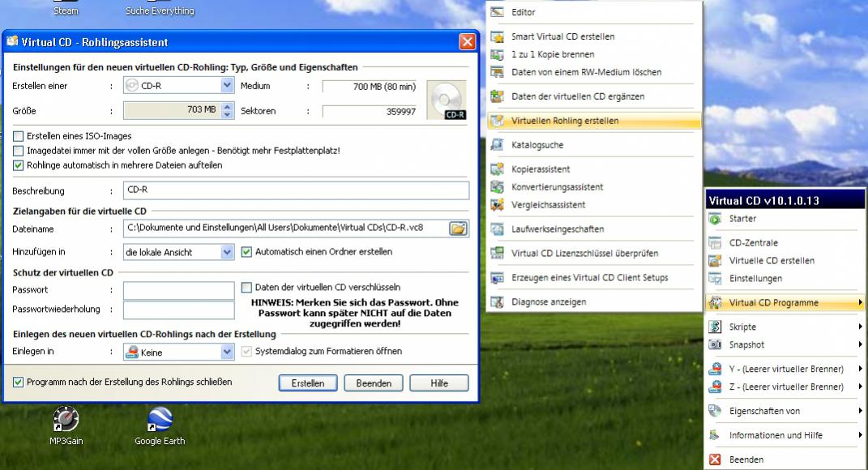The image size is (868, 470).
Task: Click the Skripte icon
Action: point(715,327)
